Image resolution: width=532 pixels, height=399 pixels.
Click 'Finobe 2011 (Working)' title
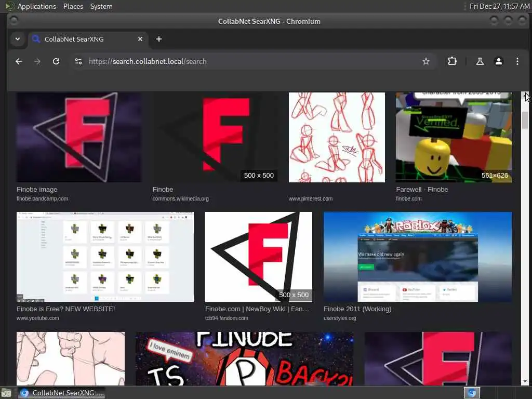point(357,309)
